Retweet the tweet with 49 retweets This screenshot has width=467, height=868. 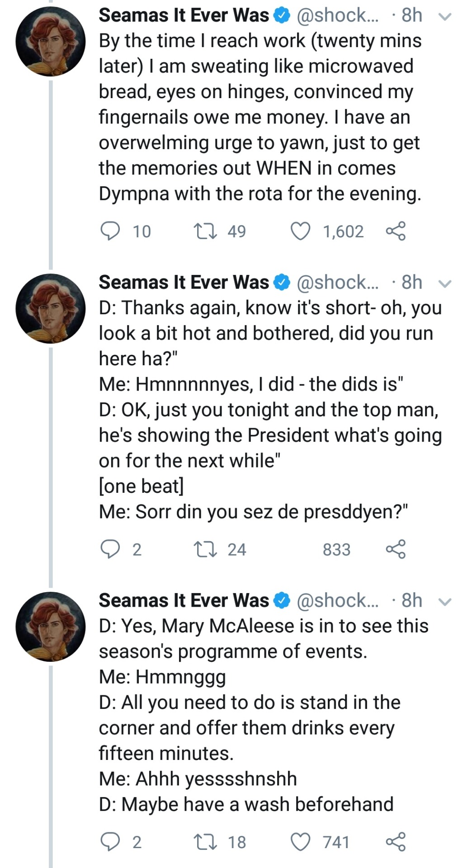coord(206,231)
